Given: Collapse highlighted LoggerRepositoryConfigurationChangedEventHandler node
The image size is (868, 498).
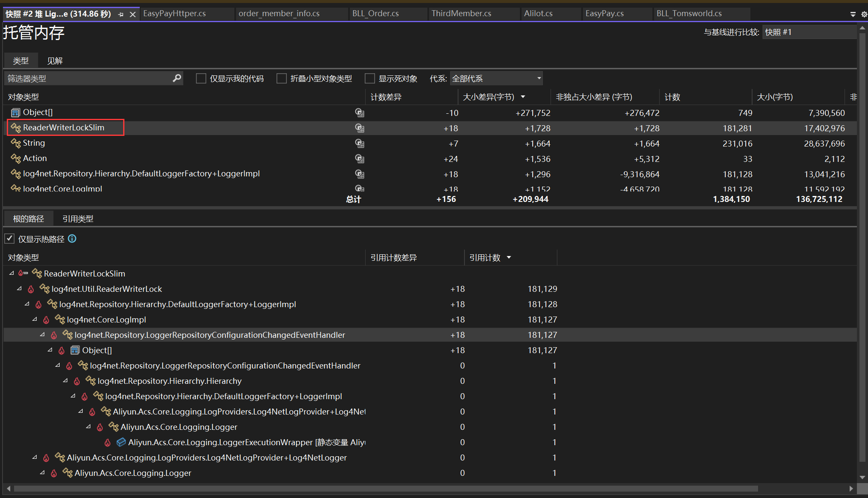Looking at the screenshot, I should pyautogui.click(x=42, y=335).
